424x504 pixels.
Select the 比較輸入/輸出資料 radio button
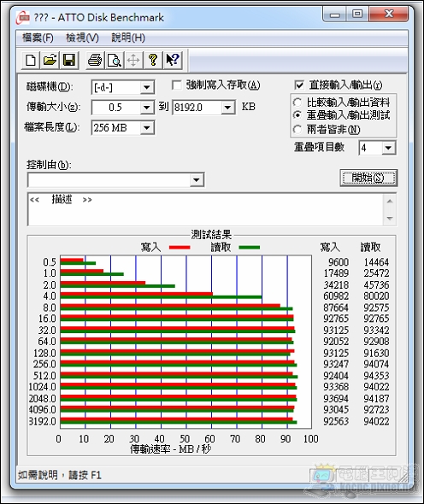pos(297,103)
